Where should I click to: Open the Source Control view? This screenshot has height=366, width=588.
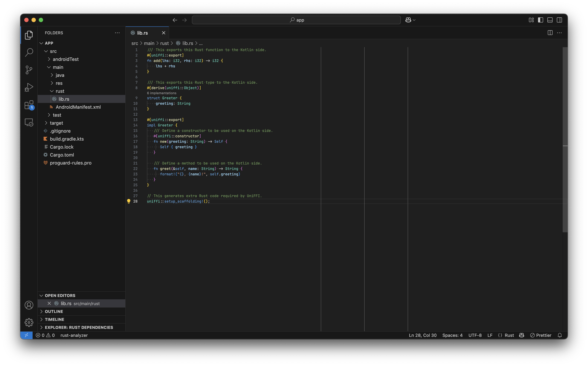29,70
